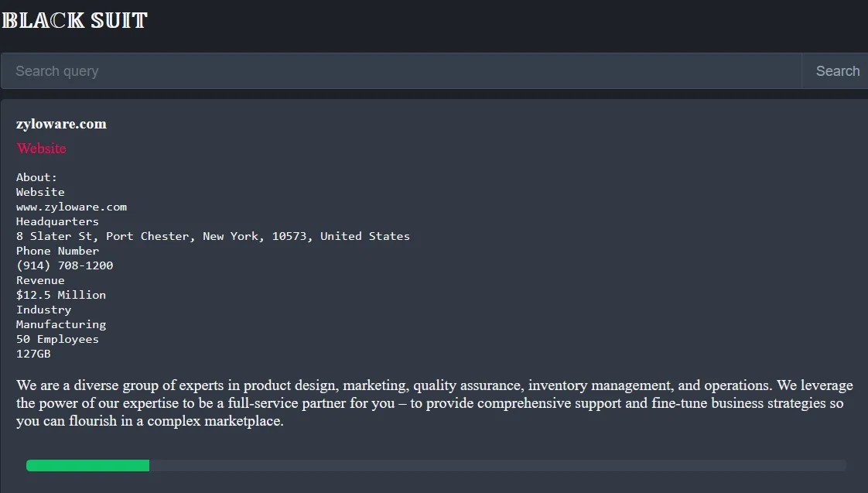Viewport: 868px width, 493px height.
Task: Click the Black Suit logo title
Action: (74, 20)
